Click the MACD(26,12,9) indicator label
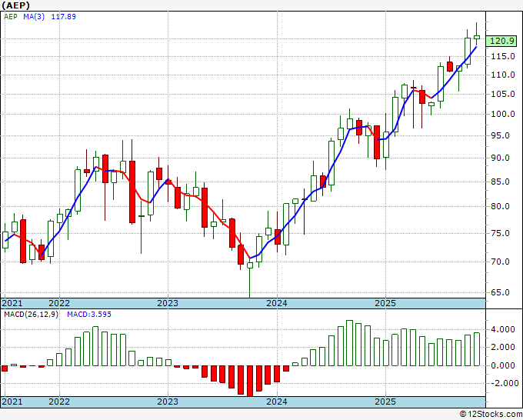Screen dimensions: 523x420 click(x=31, y=315)
